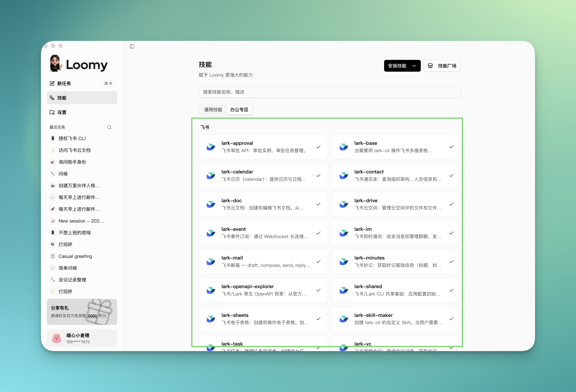Search recent tasks via magnifier icon

109,127
